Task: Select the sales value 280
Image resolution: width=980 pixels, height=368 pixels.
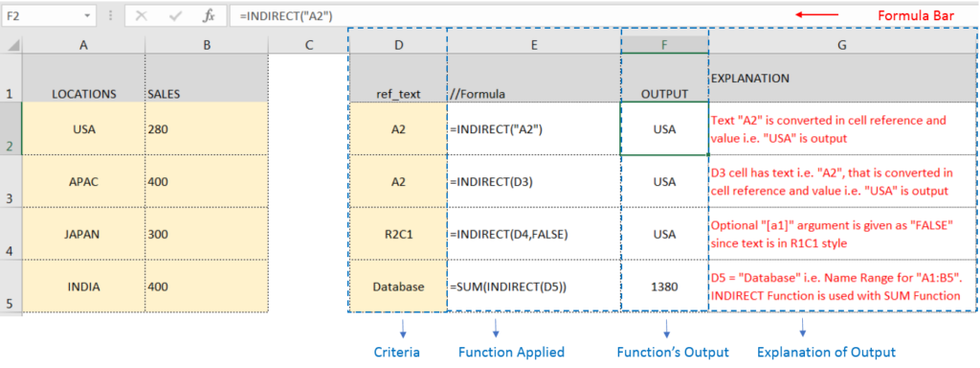Action: pyautogui.click(x=207, y=129)
